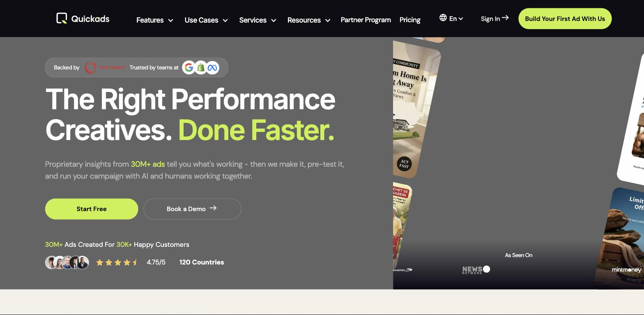
Task: Click the Book a Demo button
Action: coord(192,209)
